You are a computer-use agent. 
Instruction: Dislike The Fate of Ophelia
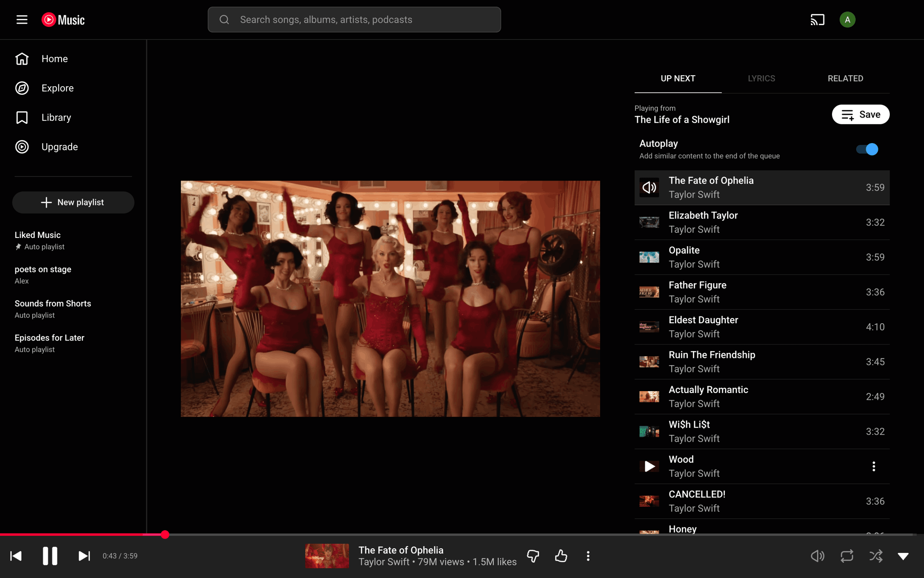(x=533, y=556)
